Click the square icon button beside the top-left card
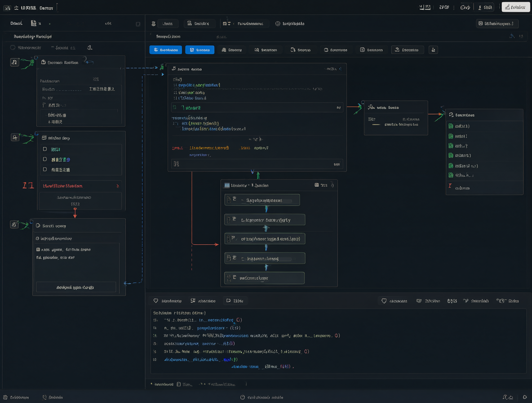The width and height of the screenshot is (532, 403). (14, 62)
